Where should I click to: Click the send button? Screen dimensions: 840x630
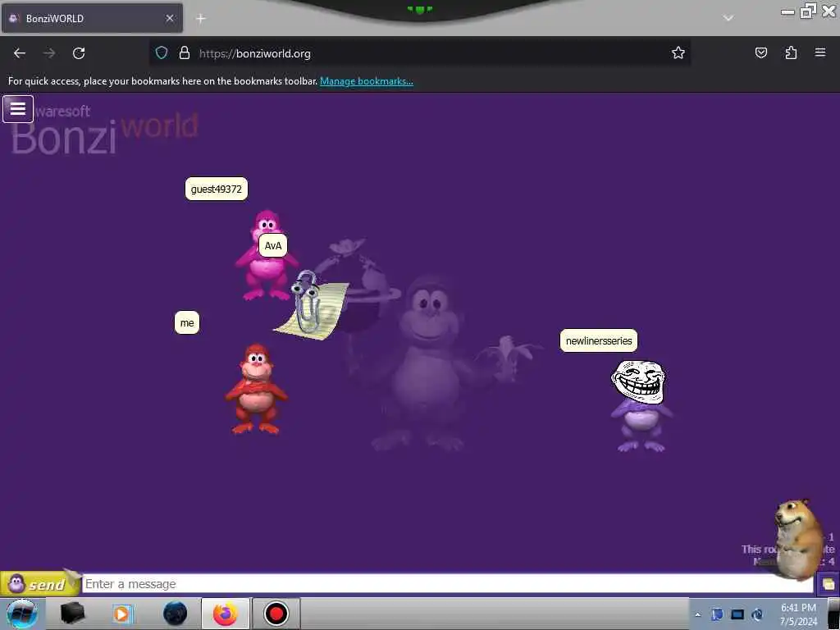[39, 583]
